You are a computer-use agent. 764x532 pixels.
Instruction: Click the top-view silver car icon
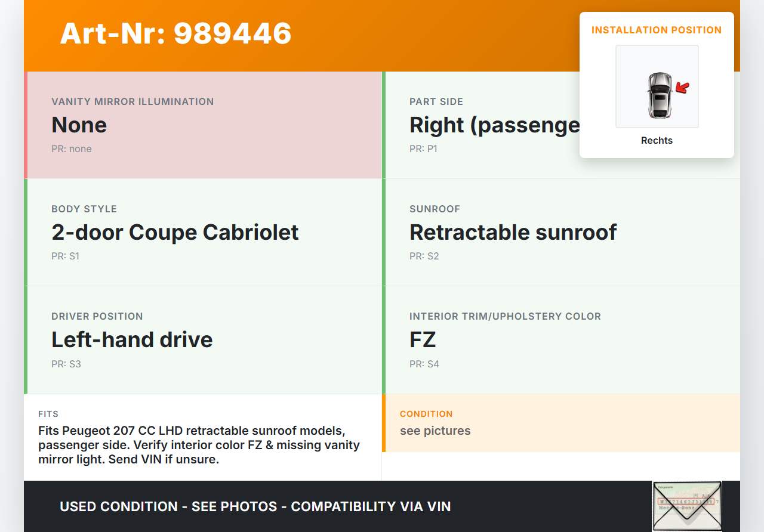659,95
